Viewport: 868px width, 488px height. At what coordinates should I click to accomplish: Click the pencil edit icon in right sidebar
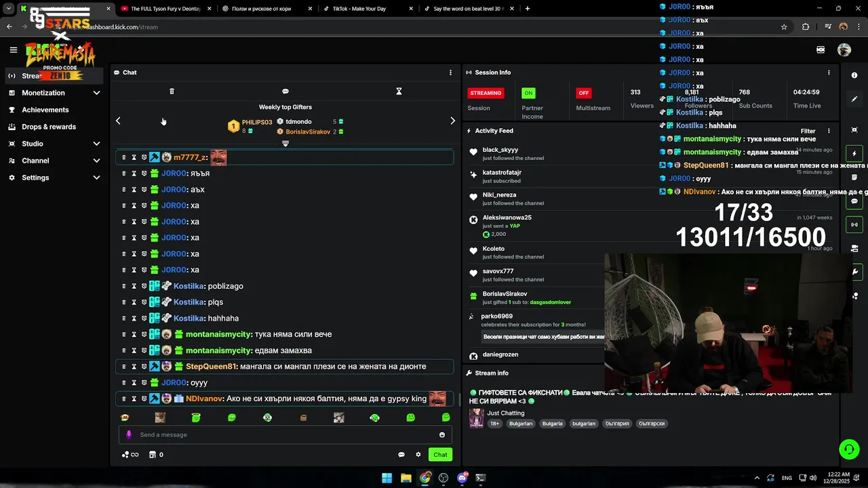tap(854, 99)
